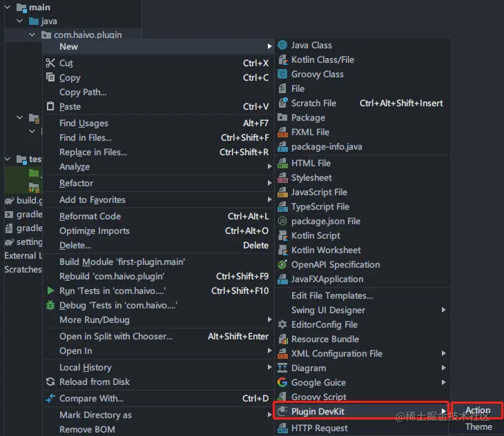Click the Copy pages icon
This screenshot has height=436, width=504.
[x=50, y=77]
